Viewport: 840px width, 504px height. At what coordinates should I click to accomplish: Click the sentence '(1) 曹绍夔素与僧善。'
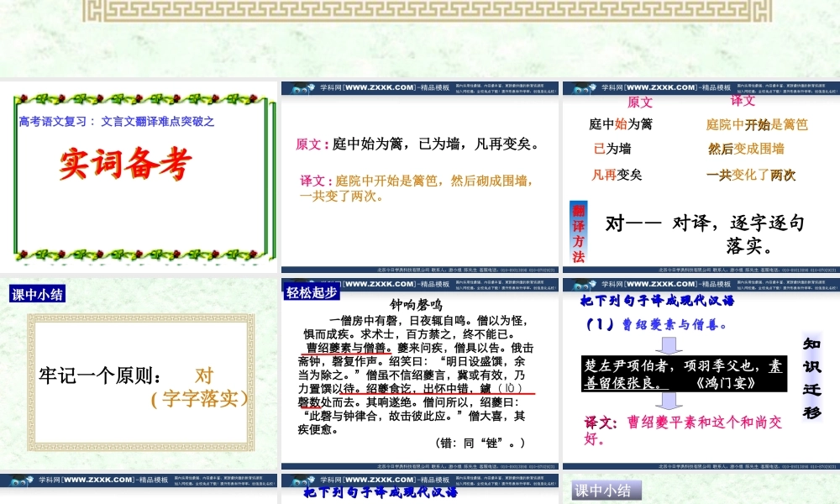pos(656,324)
